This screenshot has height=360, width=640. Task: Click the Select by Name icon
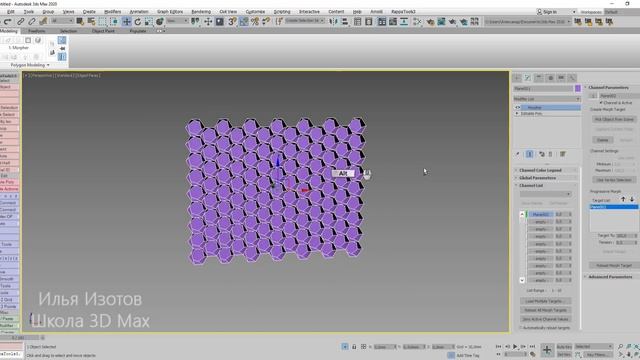point(91,22)
